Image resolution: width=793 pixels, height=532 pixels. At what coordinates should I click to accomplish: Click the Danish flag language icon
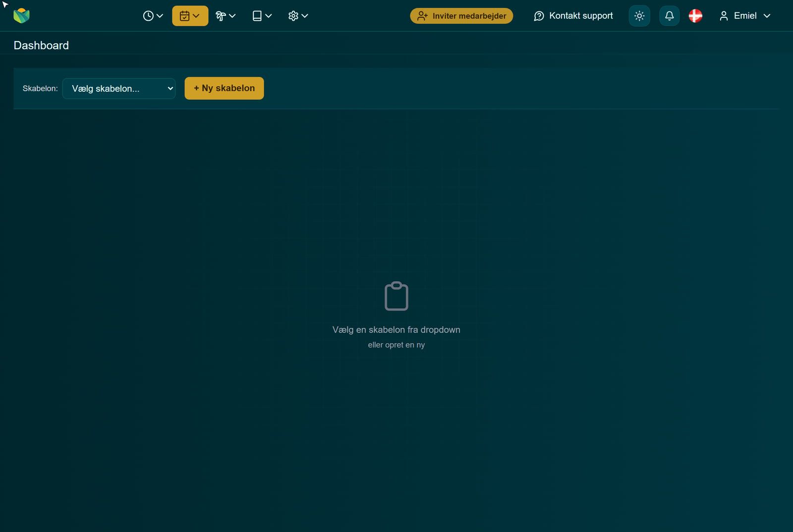tap(695, 16)
